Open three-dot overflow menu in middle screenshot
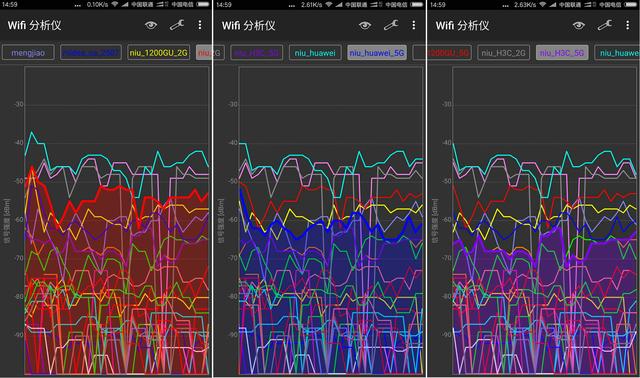Screen dimensions: 640x378 pos(413,25)
